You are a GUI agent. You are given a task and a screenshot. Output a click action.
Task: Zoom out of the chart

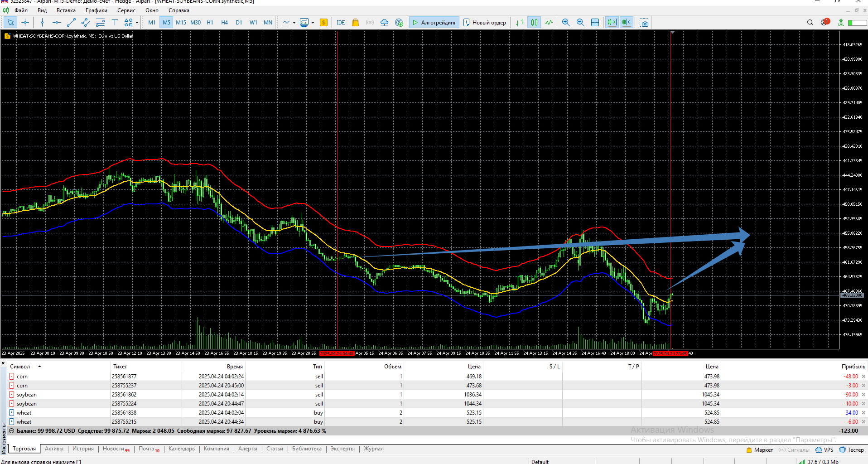tap(580, 22)
